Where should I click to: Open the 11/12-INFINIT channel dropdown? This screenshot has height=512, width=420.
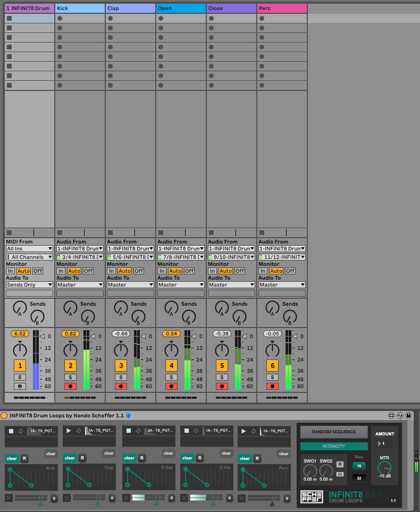282,257
